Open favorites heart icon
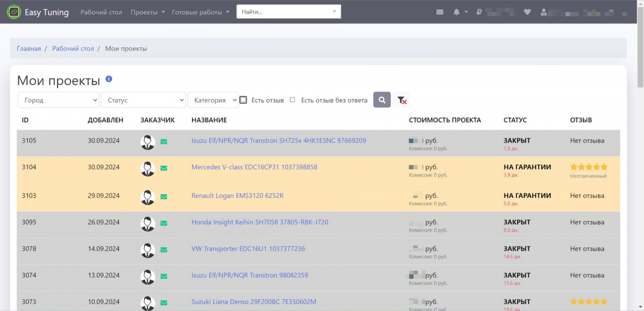This screenshot has height=311, width=644. [x=527, y=12]
